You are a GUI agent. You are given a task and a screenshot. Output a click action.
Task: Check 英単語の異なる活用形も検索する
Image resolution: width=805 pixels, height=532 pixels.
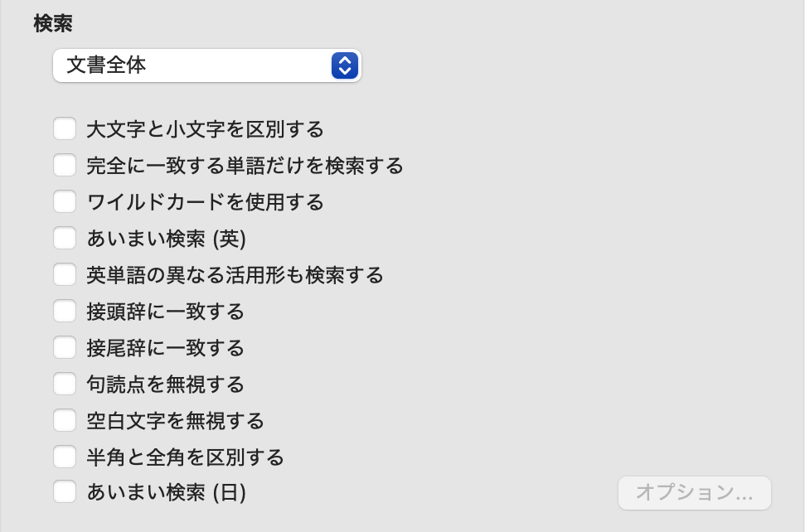click(64, 274)
